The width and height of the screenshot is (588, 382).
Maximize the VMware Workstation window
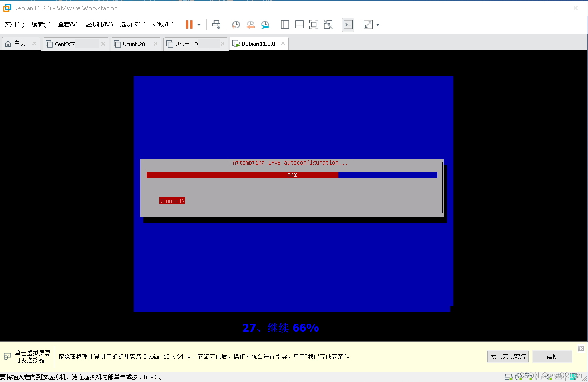click(x=552, y=8)
